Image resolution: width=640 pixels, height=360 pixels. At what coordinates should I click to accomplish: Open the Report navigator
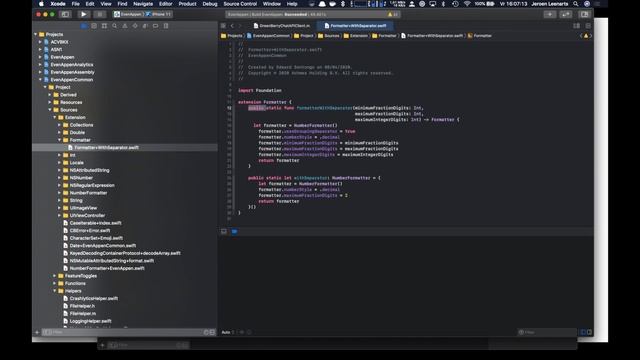[166, 26]
